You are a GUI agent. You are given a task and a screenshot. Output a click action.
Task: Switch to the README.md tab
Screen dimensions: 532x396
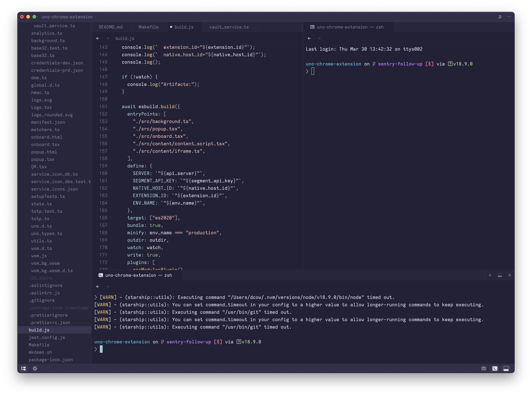pos(111,27)
